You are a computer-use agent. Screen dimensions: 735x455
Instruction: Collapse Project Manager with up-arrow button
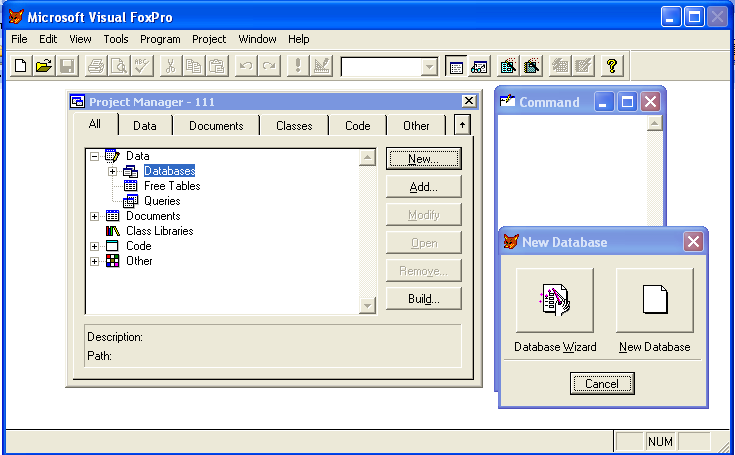click(x=462, y=125)
